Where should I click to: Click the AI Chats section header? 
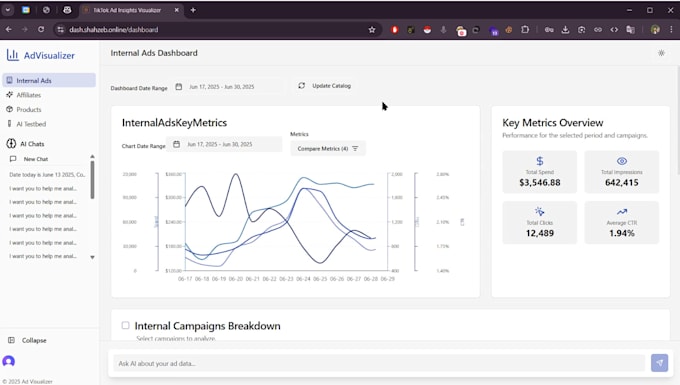[32, 144]
